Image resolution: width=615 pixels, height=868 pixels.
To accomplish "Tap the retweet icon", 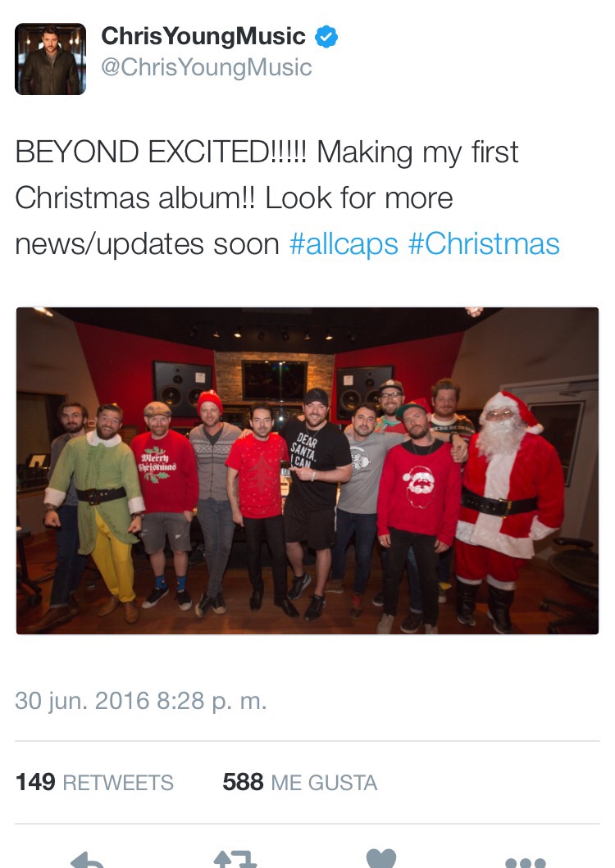I will pyautogui.click(x=235, y=859).
